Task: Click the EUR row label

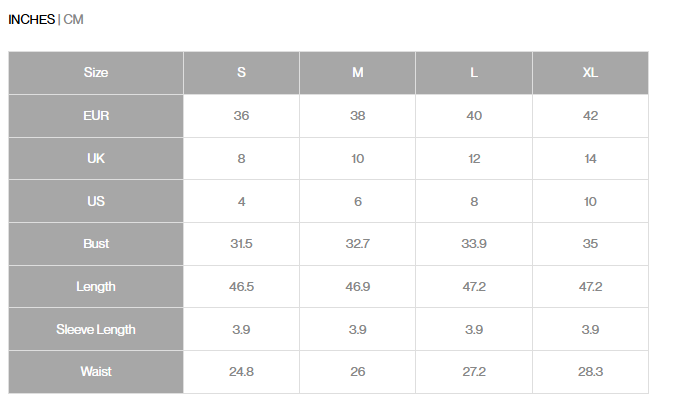Action: pyautogui.click(x=96, y=116)
